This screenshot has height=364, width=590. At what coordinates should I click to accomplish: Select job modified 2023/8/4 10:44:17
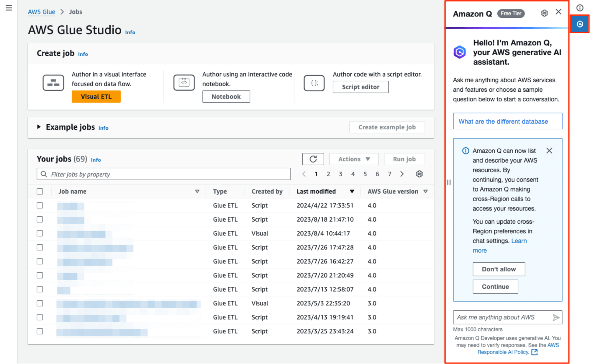point(40,233)
